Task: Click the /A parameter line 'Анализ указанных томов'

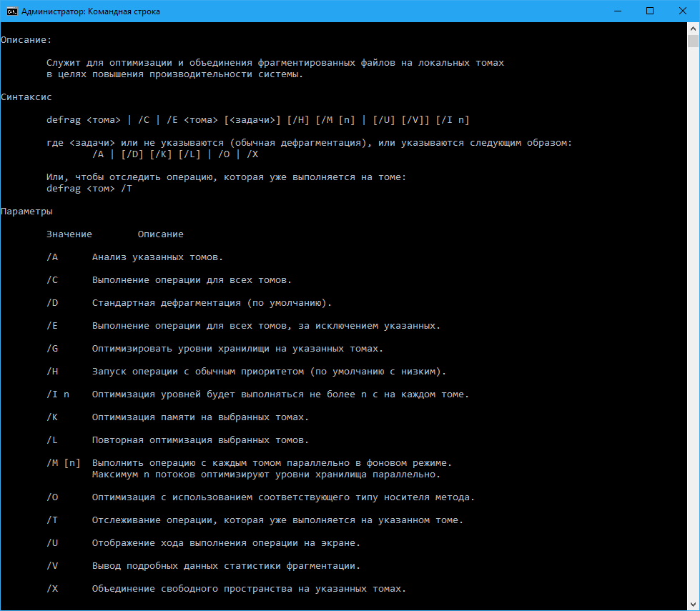Action: point(157,257)
